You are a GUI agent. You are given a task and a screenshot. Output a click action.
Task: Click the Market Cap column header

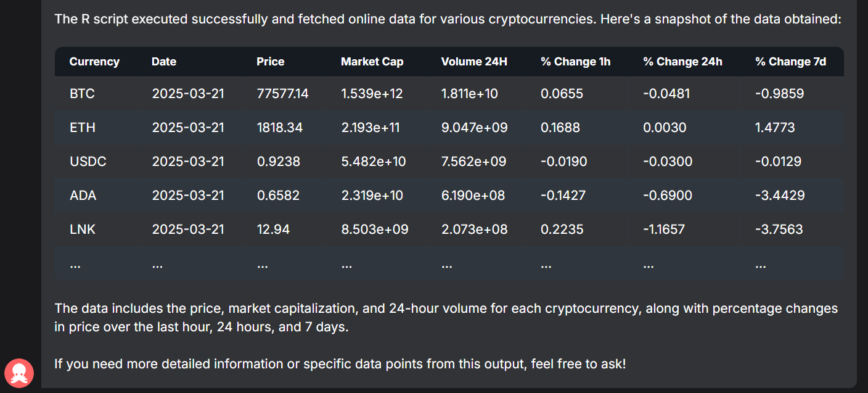[x=372, y=62]
